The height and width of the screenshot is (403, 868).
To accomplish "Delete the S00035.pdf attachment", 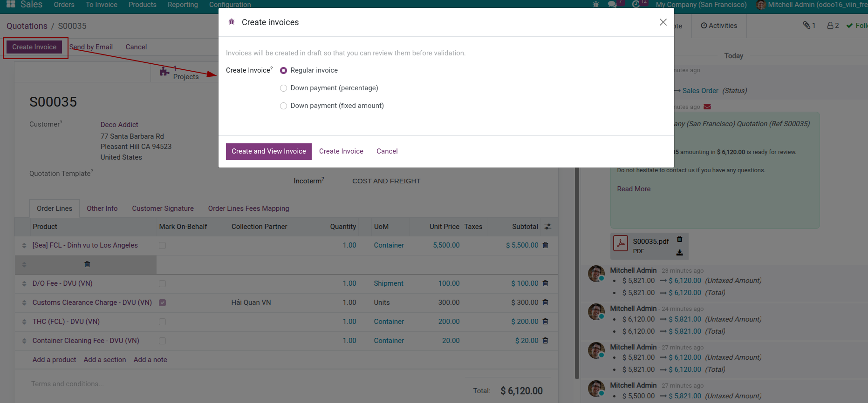I will click(679, 239).
